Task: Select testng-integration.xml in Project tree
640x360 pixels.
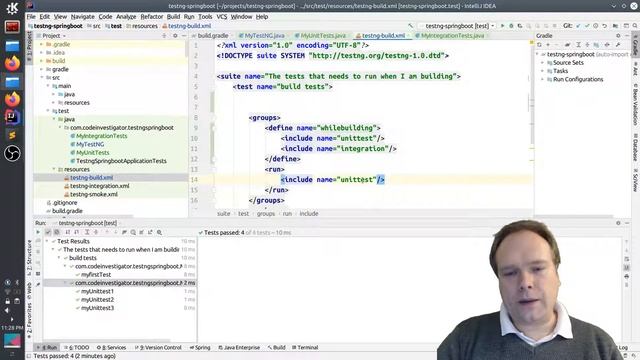Action: coord(100,186)
